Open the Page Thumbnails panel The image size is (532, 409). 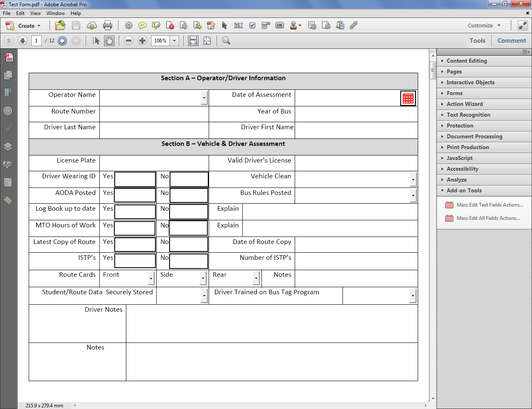[9, 75]
